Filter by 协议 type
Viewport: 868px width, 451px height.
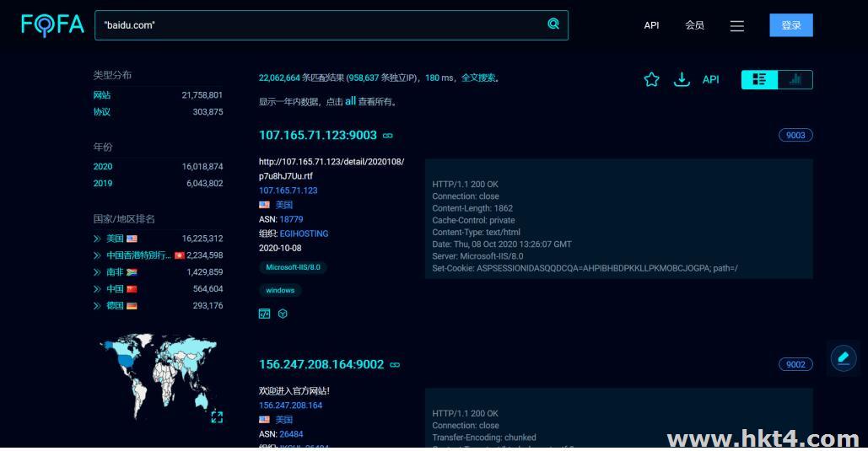[x=102, y=112]
